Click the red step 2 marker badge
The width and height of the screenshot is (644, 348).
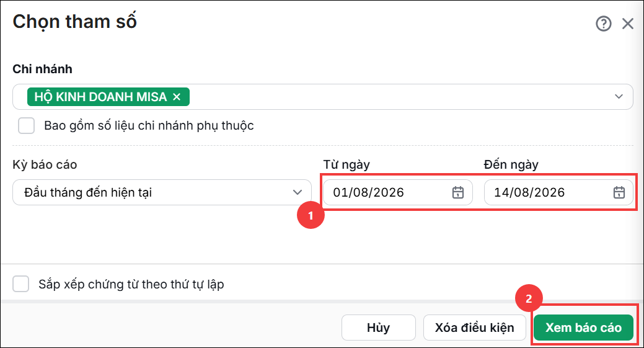(x=529, y=298)
